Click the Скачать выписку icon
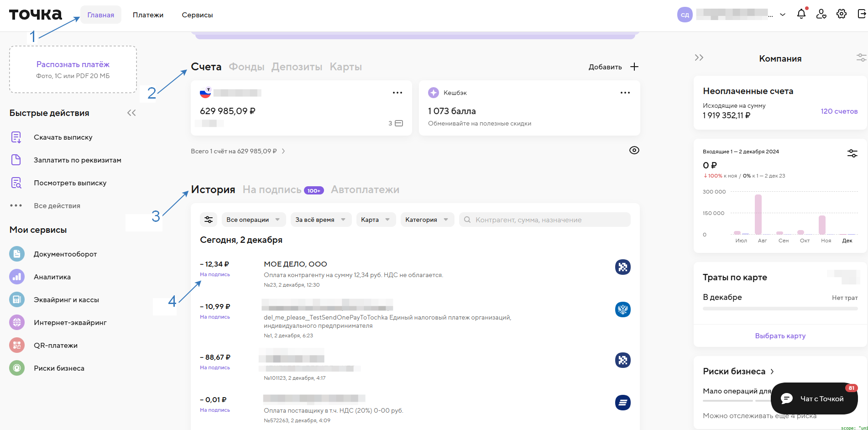This screenshot has width=868, height=430. tap(16, 137)
